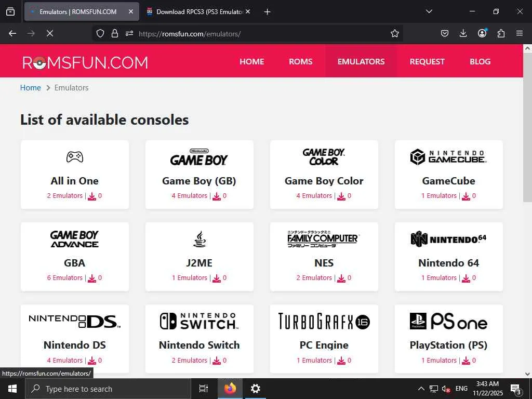
Task: Bookmark this page with the star icon
Action: click(395, 33)
